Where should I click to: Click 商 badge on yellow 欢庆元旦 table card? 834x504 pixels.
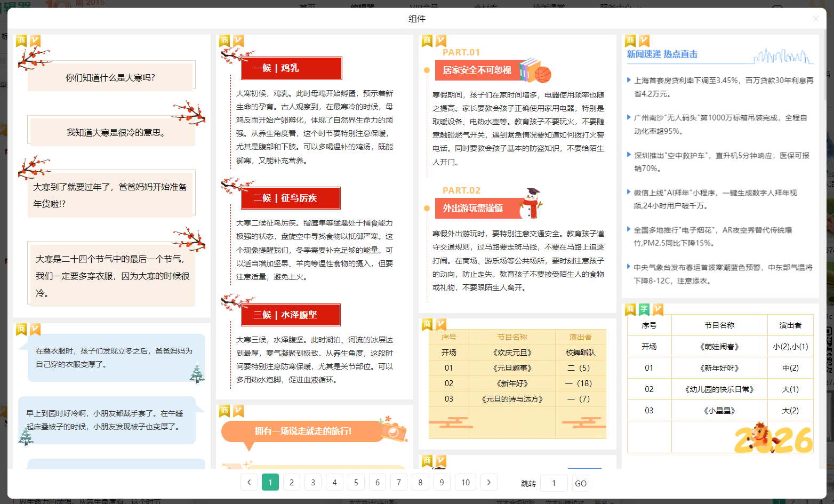pos(427,324)
